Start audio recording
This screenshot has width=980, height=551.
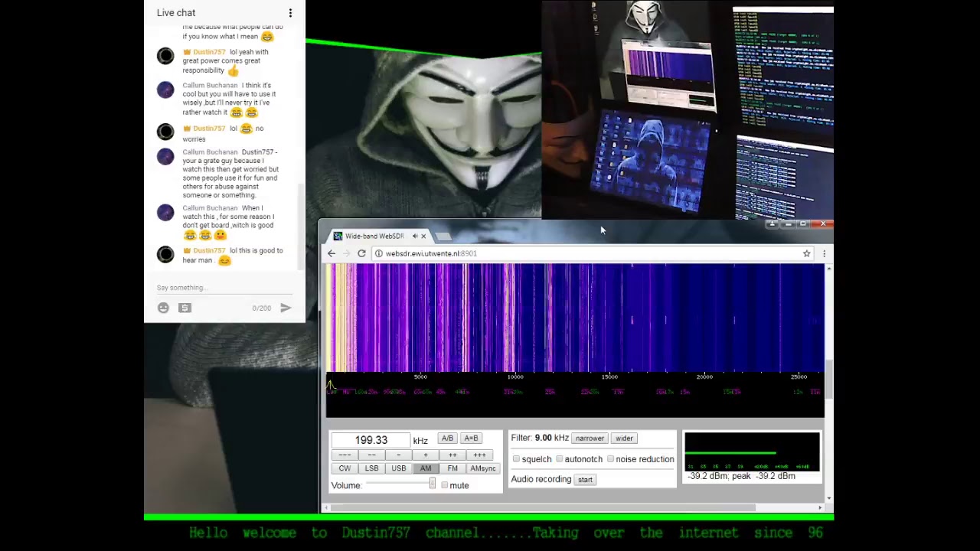(585, 480)
